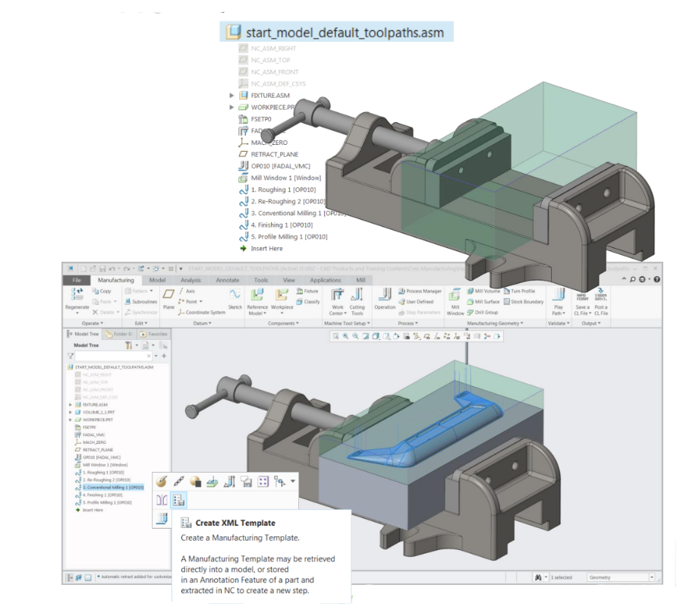
Task: Click the cutting tool icon in mini toolbar
Action: pos(229,482)
